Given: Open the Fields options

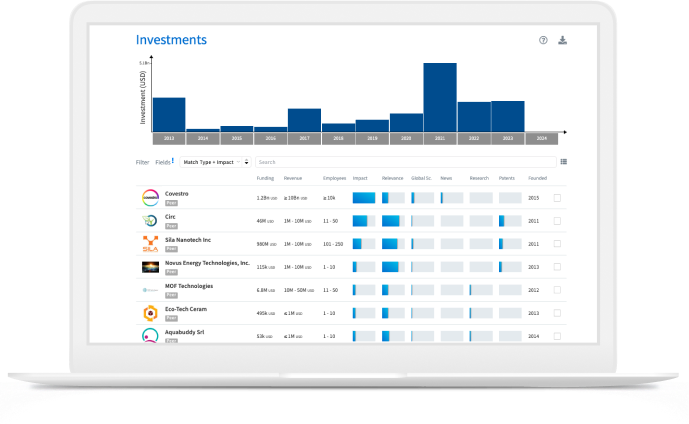Looking at the screenshot, I should [164, 162].
